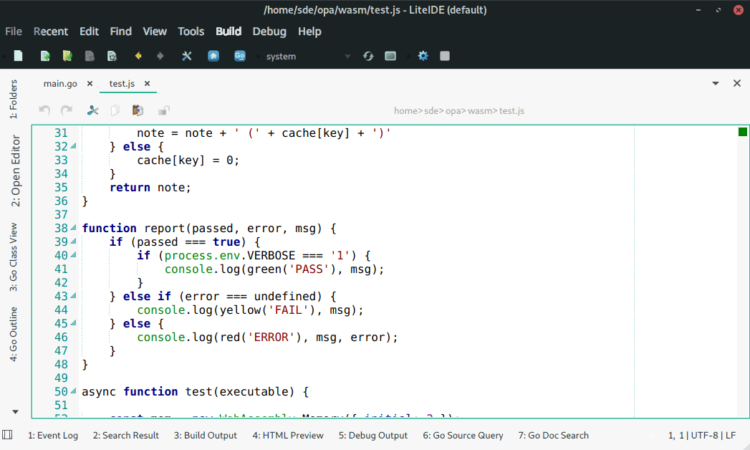750x450 pixels.
Task: Show the 3: Go Class View panel
Action: [x=13, y=257]
